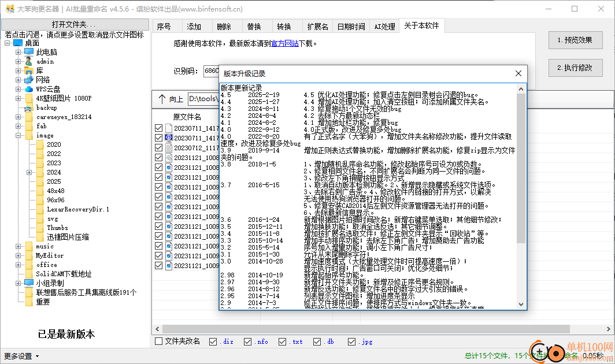Expand the 此电脑 tree node
615x364 pixels.
click(x=18, y=52)
